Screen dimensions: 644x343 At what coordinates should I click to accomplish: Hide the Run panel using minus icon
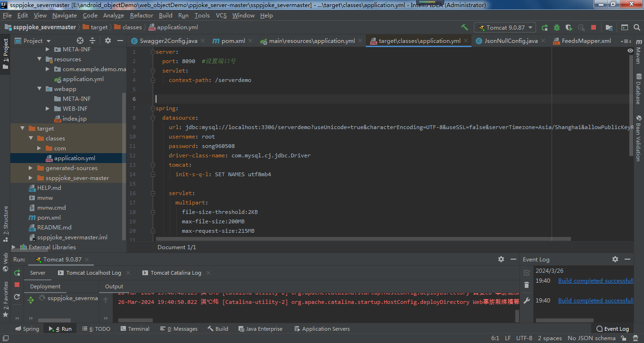pyautogui.click(x=513, y=259)
